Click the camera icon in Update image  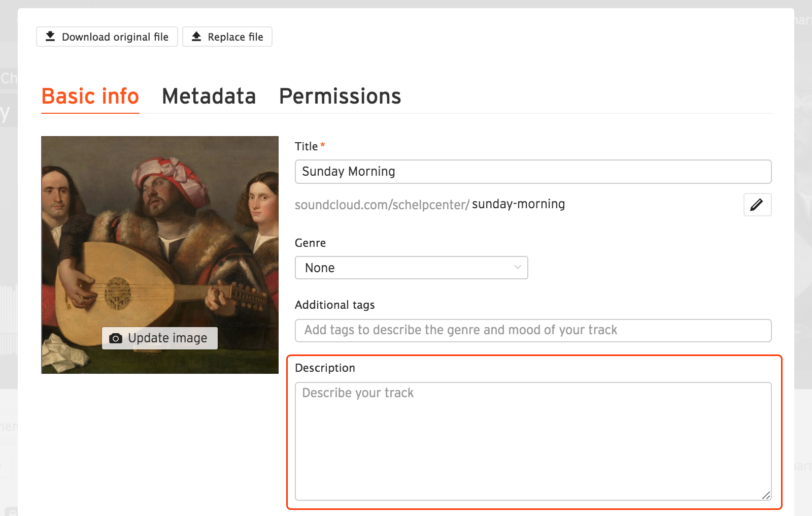point(116,338)
